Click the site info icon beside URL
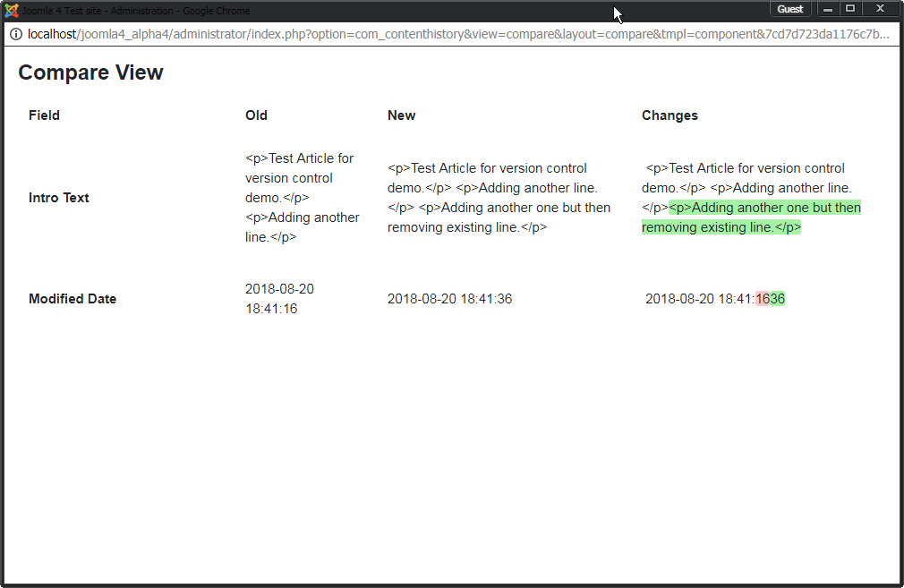 point(16,35)
